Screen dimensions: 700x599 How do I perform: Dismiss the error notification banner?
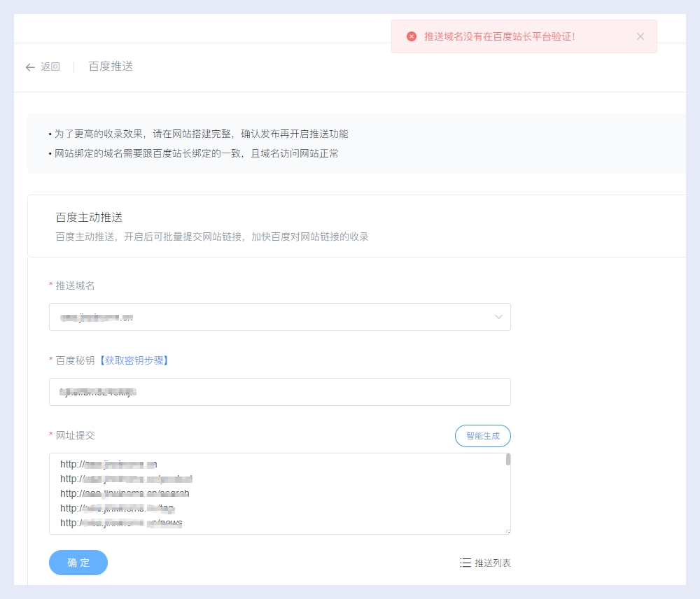[640, 36]
